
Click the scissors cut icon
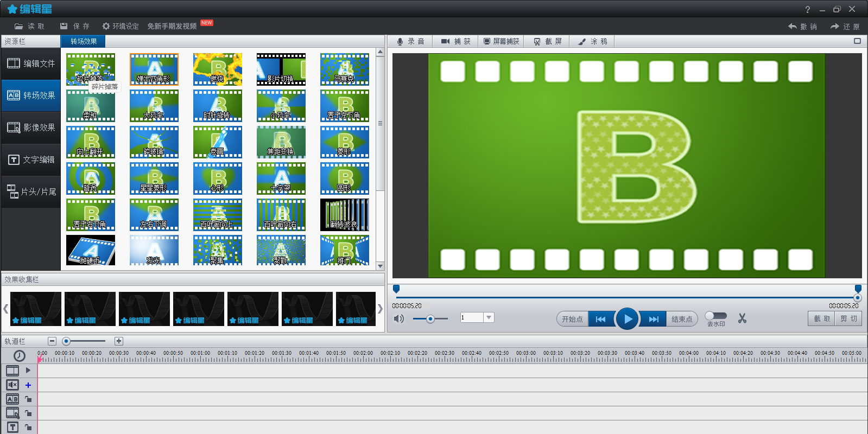click(x=742, y=318)
